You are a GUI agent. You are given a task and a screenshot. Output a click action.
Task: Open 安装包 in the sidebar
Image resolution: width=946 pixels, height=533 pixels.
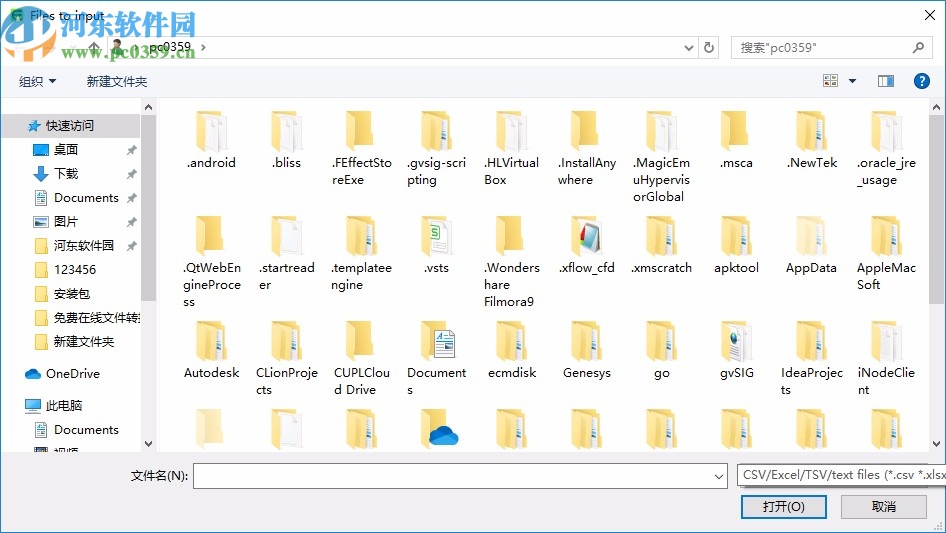pyautogui.click(x=71, y=294)
